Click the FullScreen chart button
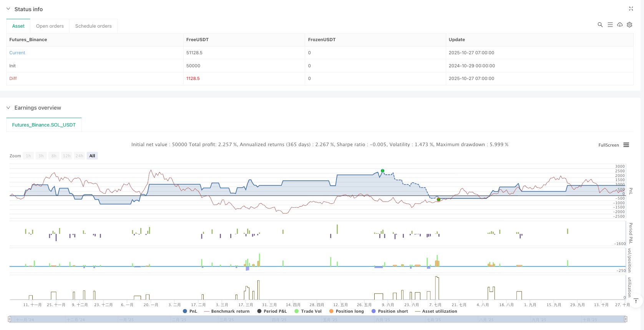 tap(608, 145)
